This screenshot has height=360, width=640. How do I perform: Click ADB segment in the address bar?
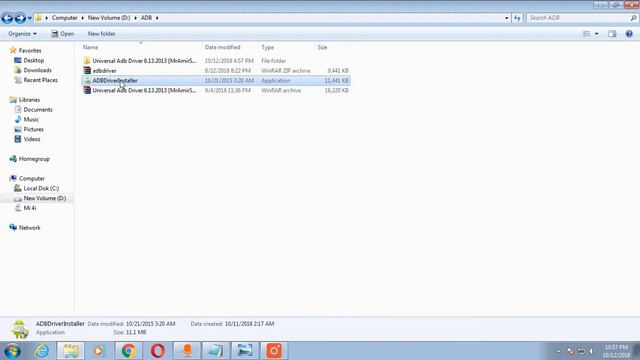click(x=146, y=18)
